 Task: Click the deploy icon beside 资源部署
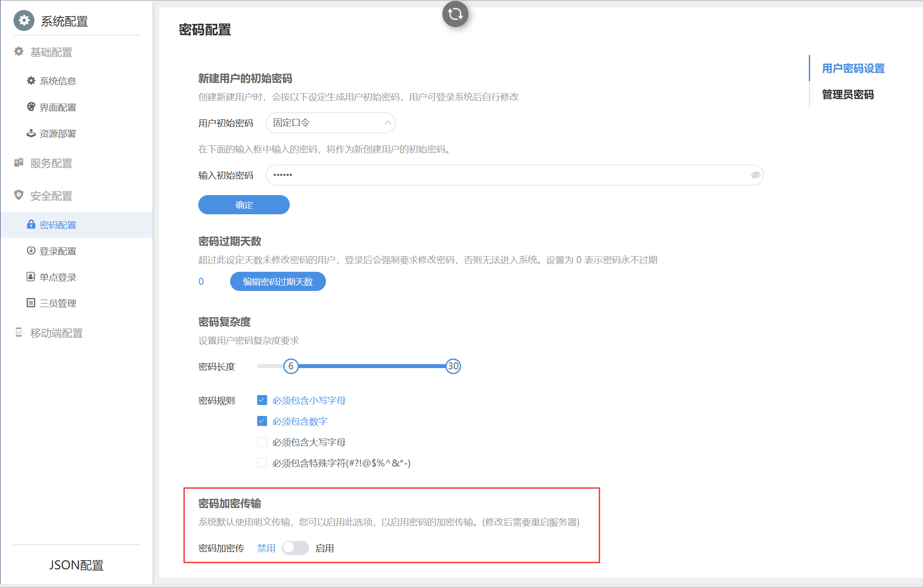click(x=31, y=133)
